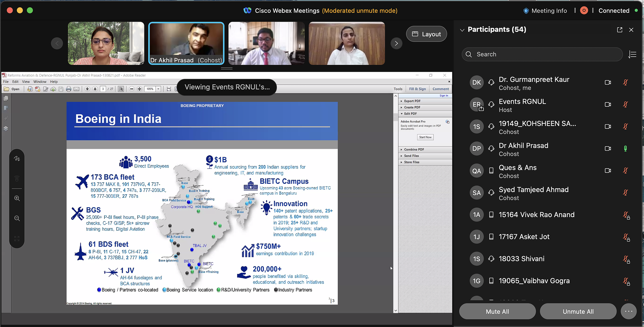
Task: Go to next page with down arrow
Action: tap(95, 89)
